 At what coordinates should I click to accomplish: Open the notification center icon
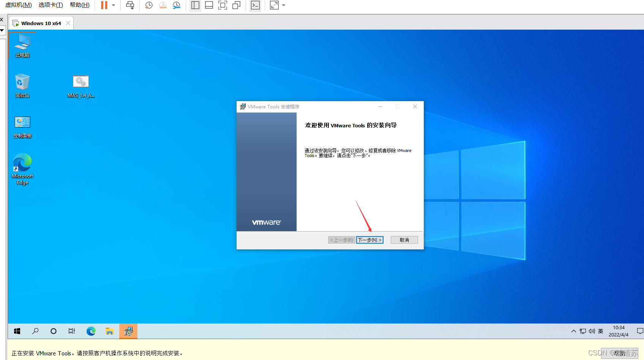(x=640, y=331)
